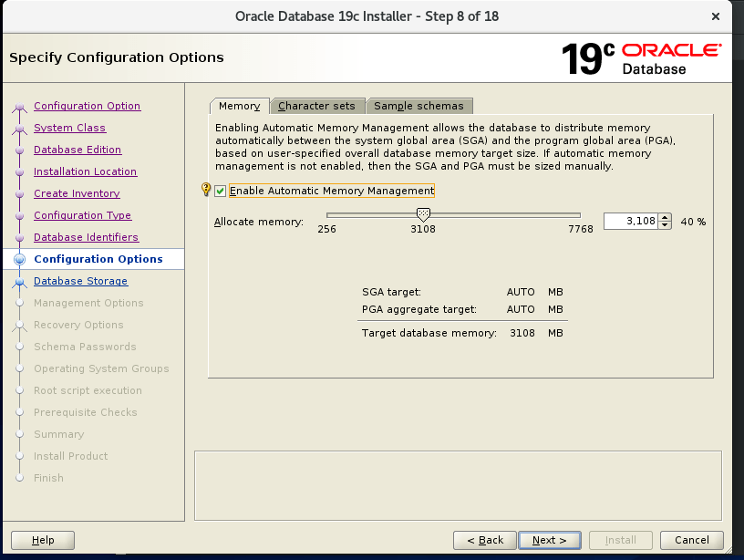This screenshot has width=744, height=560.
Task: Click the Configuration Options current-step bullet icon
Action: click(x=19, y=259)
